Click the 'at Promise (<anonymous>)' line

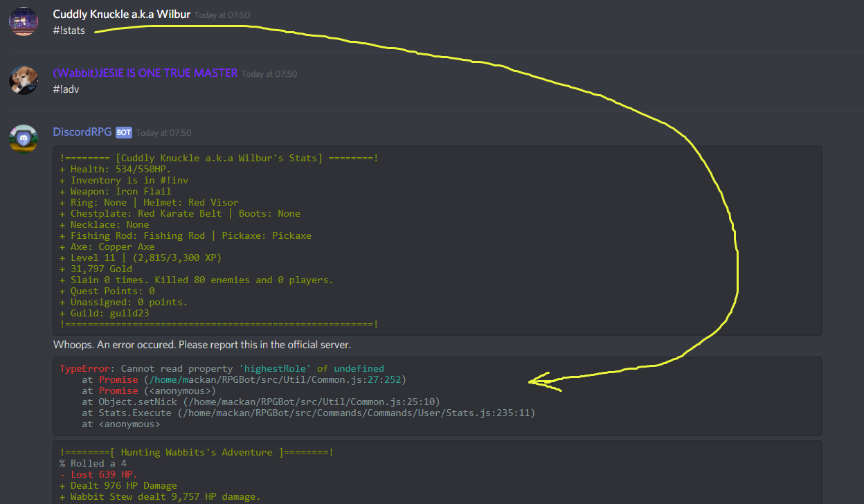(149, 390)
